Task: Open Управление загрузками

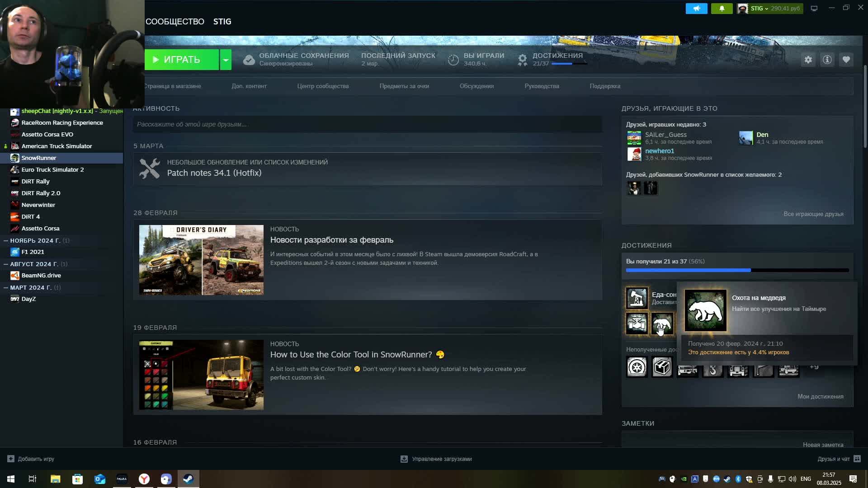Action: (436, 459)
